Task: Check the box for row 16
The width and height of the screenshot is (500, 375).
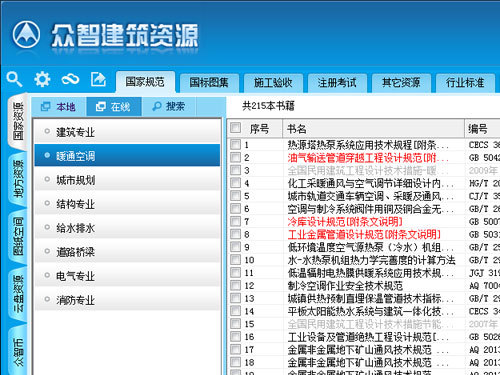Action: (x=235, y=336)
